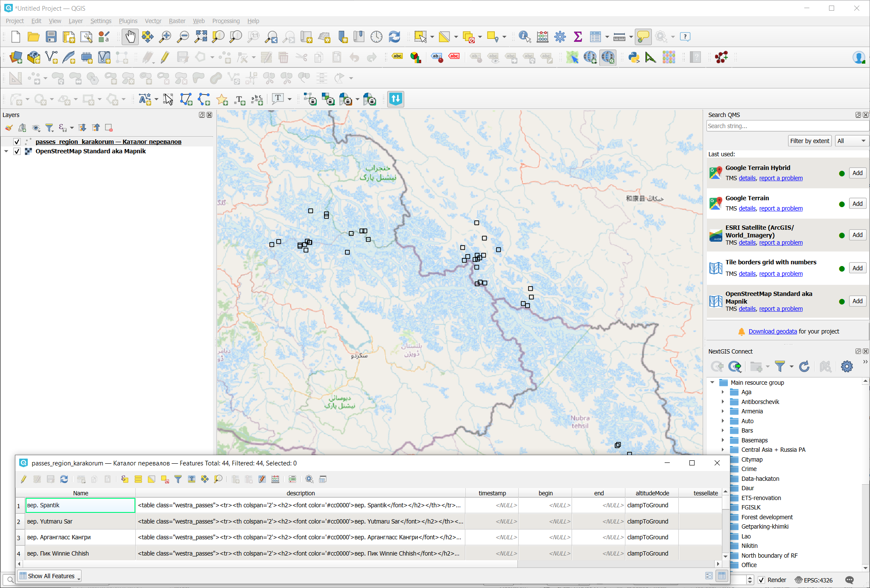
Task: Click reload table icon in attribute table
Action: [64, 479]
